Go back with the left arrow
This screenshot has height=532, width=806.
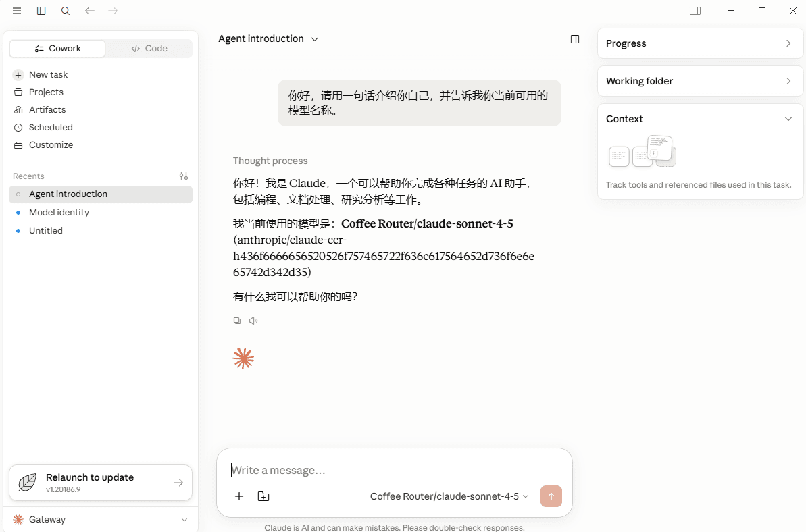point(89,11)
